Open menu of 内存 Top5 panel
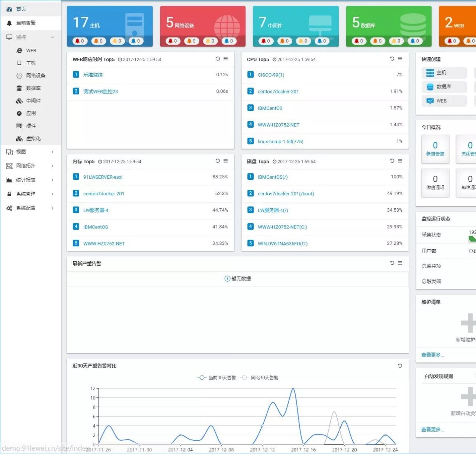This screenshot has width=476, height=454. [226, 161]
